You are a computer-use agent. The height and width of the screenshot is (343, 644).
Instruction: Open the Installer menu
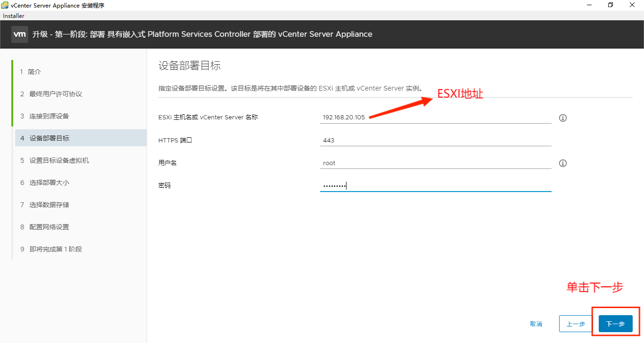click(x=14, y=16)
